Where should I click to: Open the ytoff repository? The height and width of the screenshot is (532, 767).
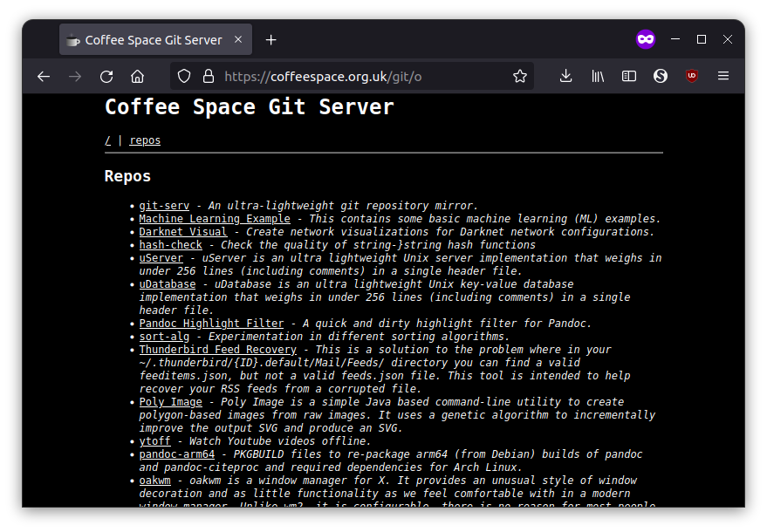point(154,441)
